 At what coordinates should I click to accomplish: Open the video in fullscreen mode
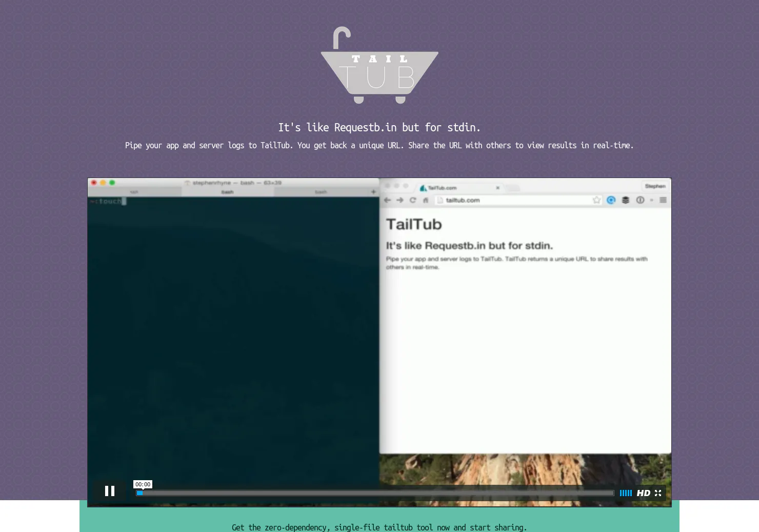tap(658, 493)
